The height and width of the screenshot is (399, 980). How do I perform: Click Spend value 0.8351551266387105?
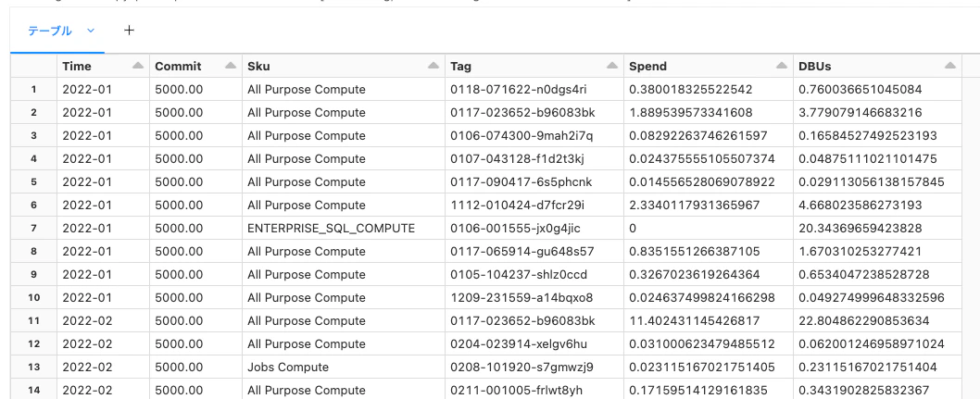[695, 252]
